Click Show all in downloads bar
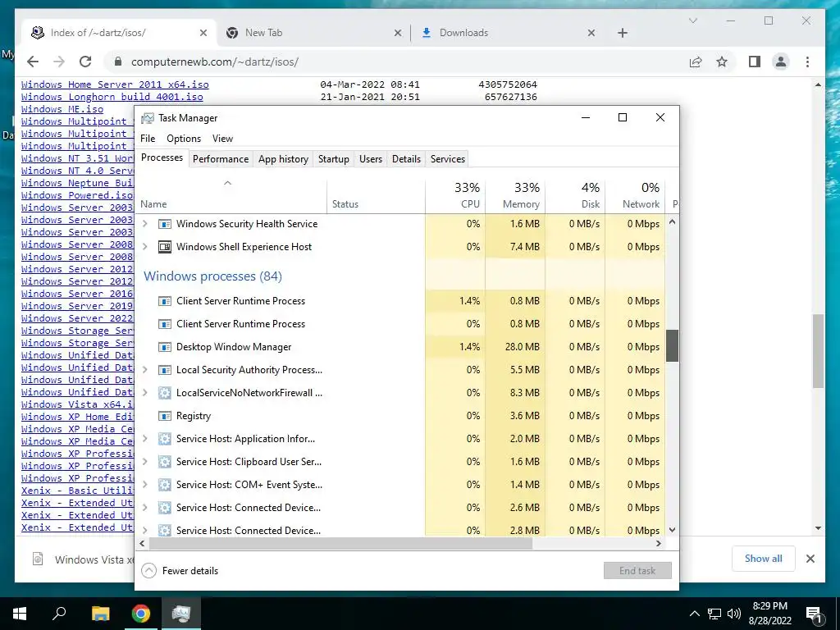The image size is (840, 630). click(764, 559)
